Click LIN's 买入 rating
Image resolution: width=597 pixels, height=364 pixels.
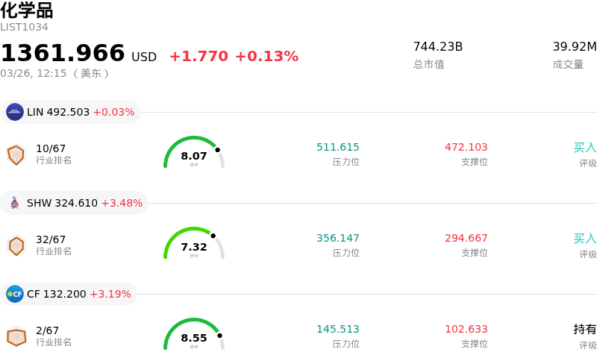pos(584,147)
